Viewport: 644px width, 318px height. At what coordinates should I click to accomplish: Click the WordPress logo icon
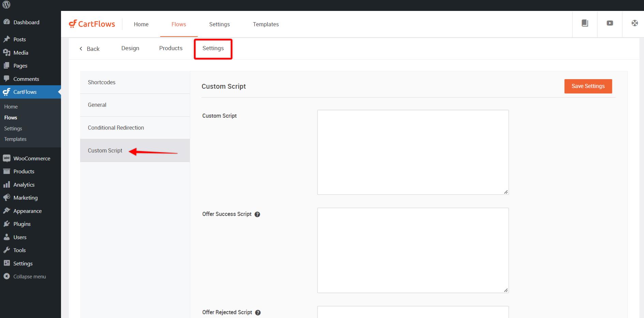(x=6, y=5)
